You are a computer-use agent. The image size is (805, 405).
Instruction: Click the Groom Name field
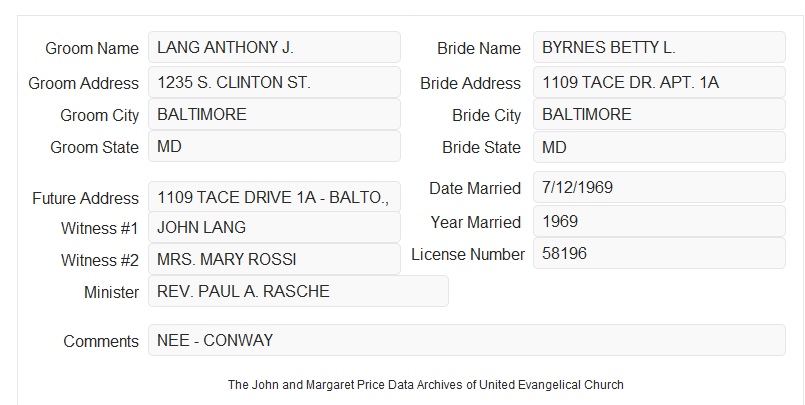[x=274, y=47]
